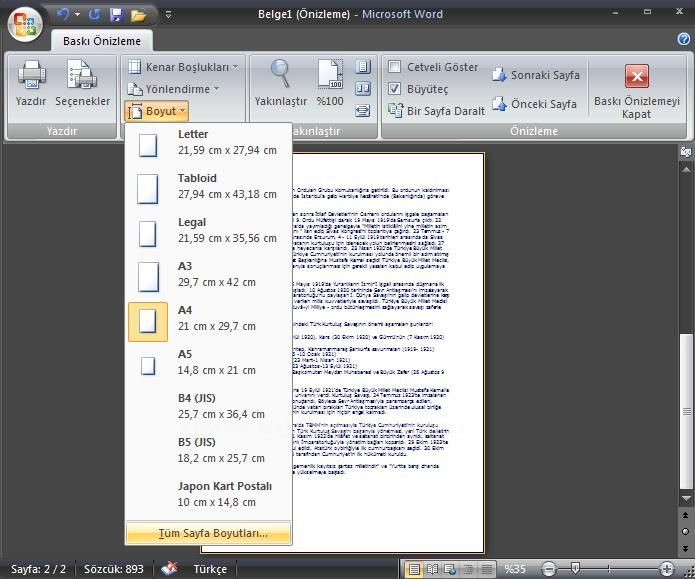The image size is (695, 579).
Task: Click the document page preview
Action: tap(388, 353)
